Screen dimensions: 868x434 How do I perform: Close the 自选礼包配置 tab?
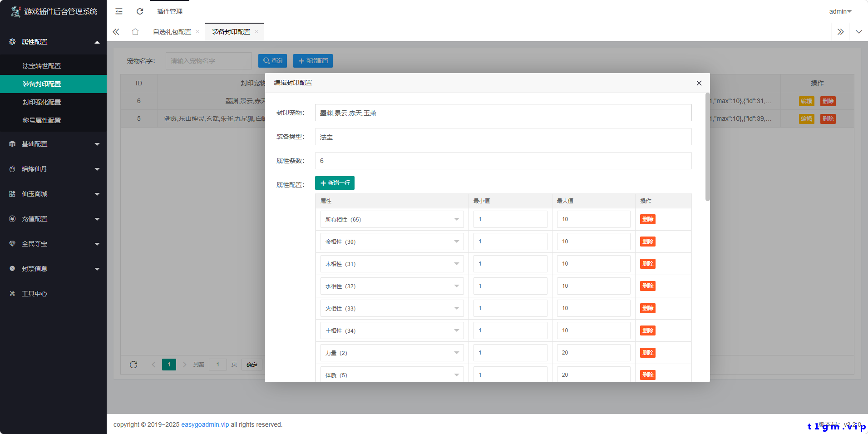pos(197,32)
